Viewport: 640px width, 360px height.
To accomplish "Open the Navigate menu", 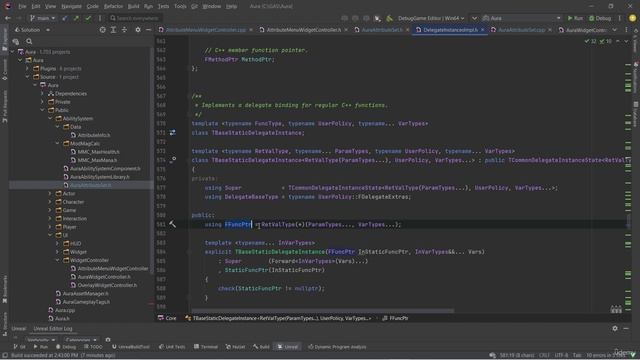I will (x=71, y=6).
